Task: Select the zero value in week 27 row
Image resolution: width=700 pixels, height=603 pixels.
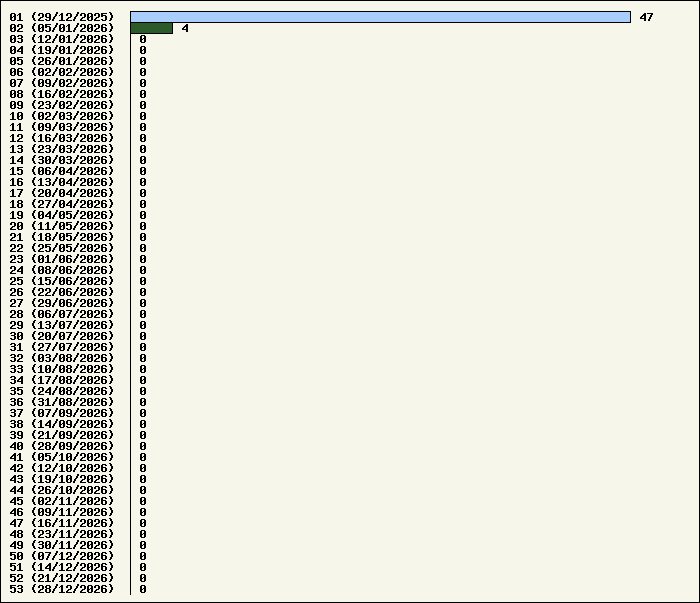Action: (x=143, y=303)
